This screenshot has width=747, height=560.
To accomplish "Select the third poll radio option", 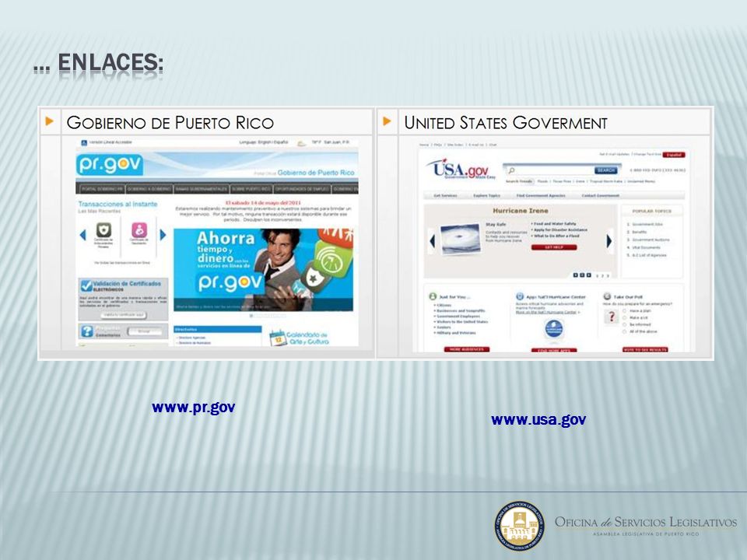I will click(624, 325).
